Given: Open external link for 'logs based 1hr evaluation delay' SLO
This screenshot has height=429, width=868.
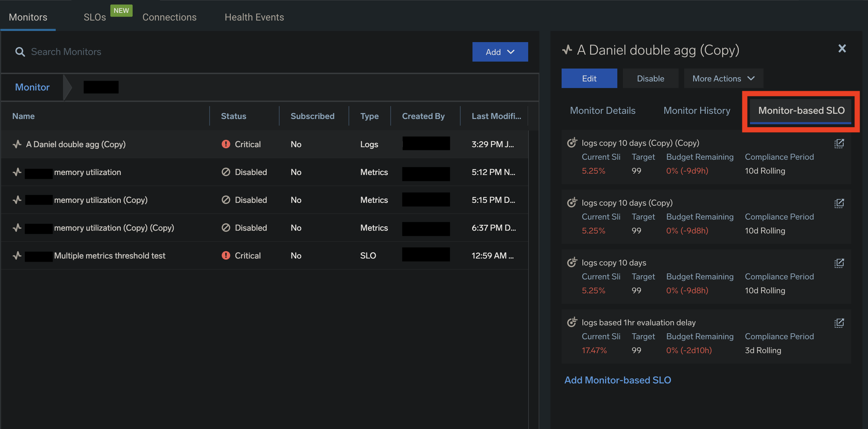Looking at the screenshot, I should [839, 323].
